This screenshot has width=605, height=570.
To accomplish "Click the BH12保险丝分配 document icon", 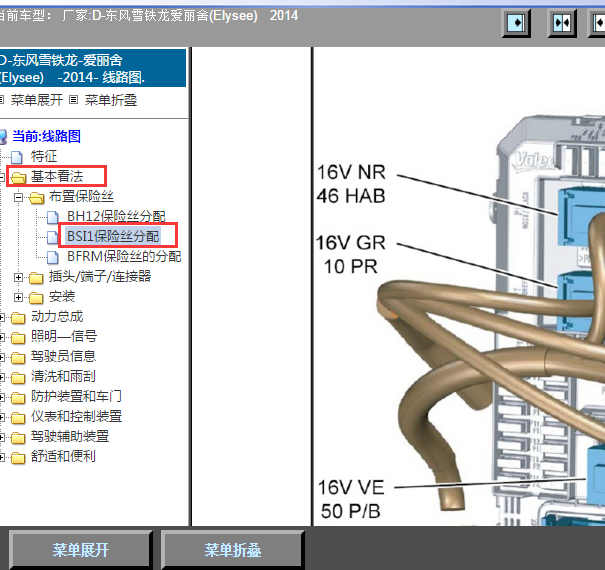I will click(x=52, y=218).
